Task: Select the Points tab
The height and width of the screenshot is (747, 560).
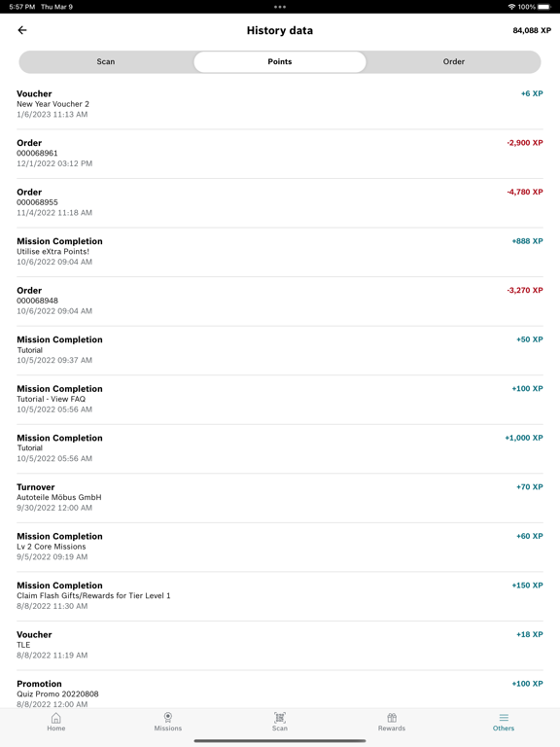Action: click(280, 62)
